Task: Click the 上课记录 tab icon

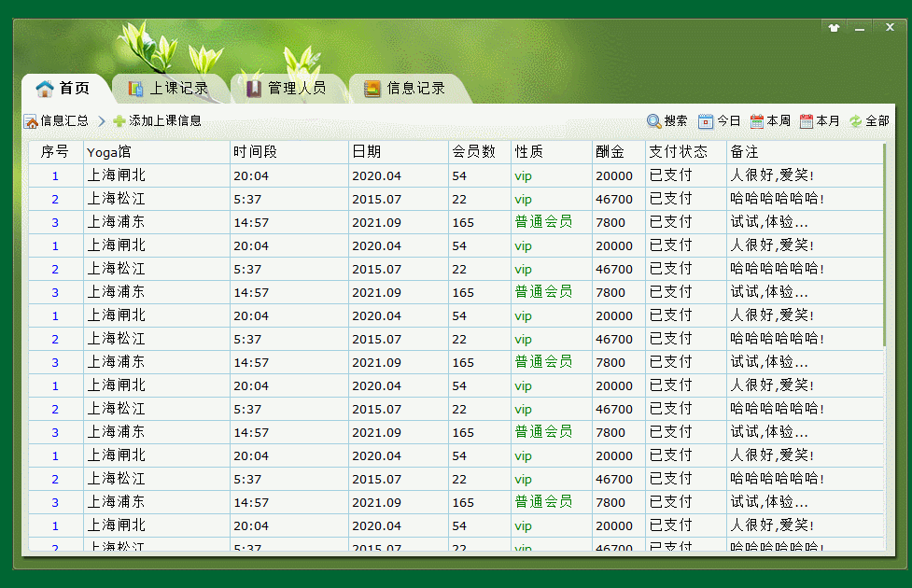Action: pos(136,89)
